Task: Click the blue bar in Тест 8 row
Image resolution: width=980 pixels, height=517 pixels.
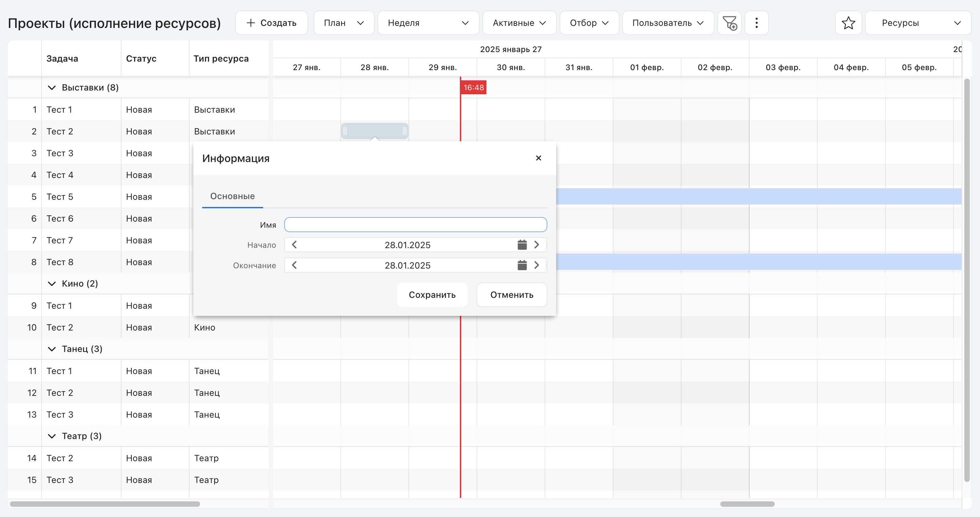Action: coord(759,262)
